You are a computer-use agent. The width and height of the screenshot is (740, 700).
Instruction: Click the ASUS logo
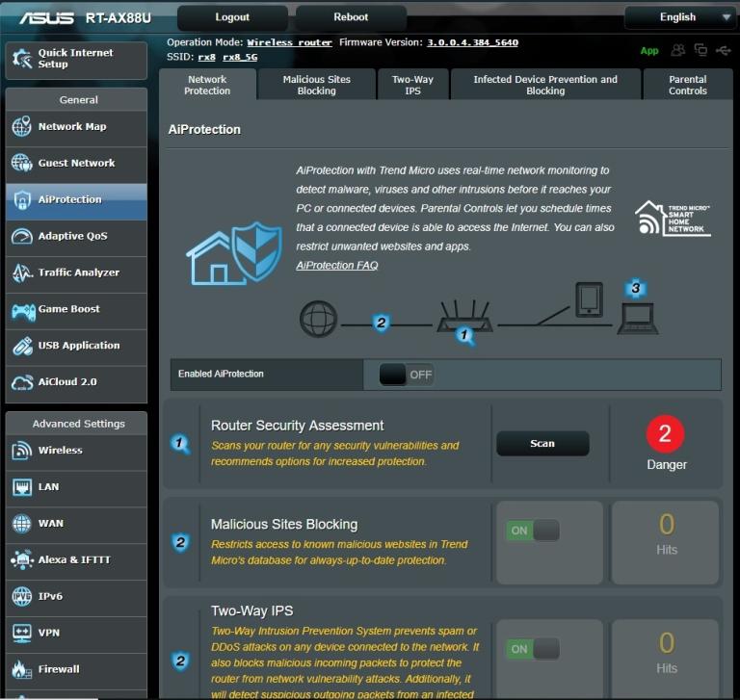(x=46, y=18)
